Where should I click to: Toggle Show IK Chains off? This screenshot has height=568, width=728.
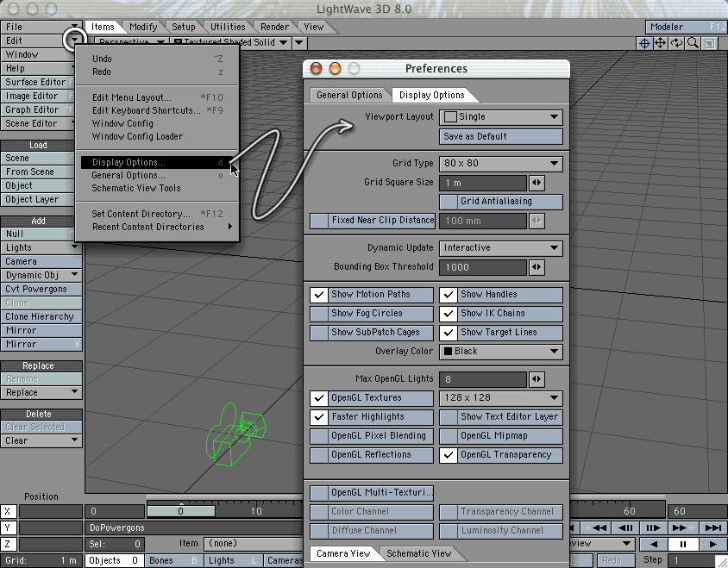tap(448, 314)
